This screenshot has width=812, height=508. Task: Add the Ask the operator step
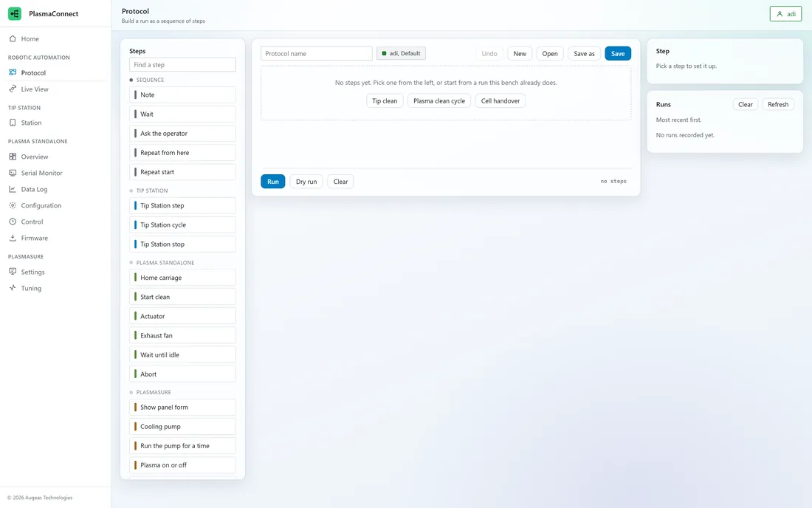(182, 133)
